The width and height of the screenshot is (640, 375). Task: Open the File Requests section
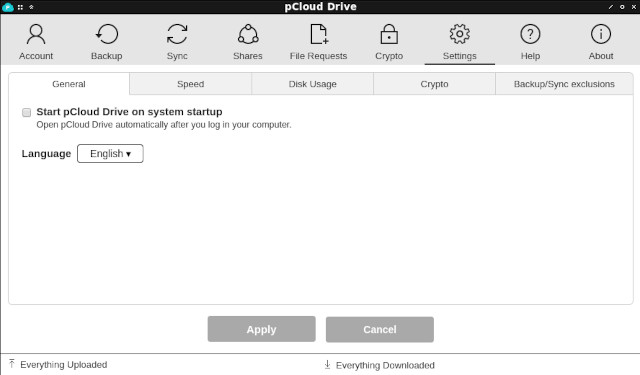(318, 41)
